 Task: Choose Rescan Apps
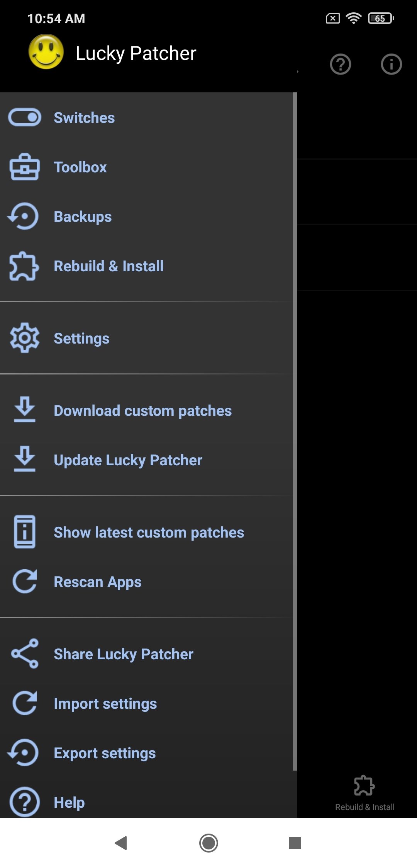(97, 582)
